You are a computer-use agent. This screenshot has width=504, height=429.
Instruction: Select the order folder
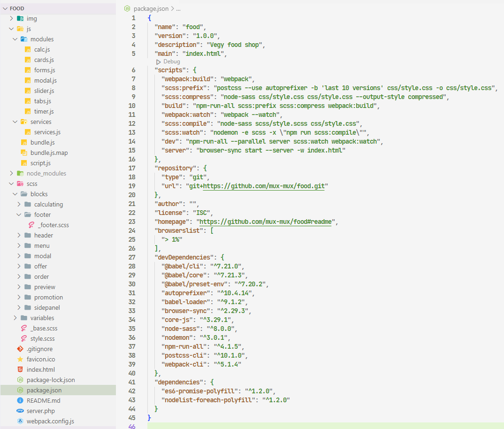tap(41, 276)
